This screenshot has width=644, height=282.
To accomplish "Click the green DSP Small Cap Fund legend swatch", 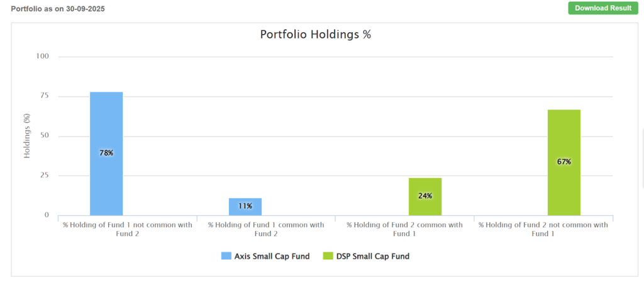I will tap(327, 256).
